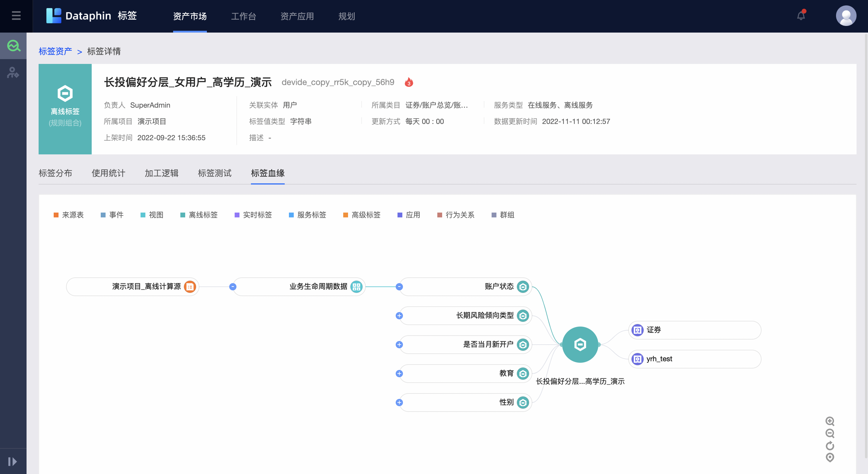This screenshot has width=868, height=474.
Task: Toggle the 来源表 legend item
Action: coord(69,215)
